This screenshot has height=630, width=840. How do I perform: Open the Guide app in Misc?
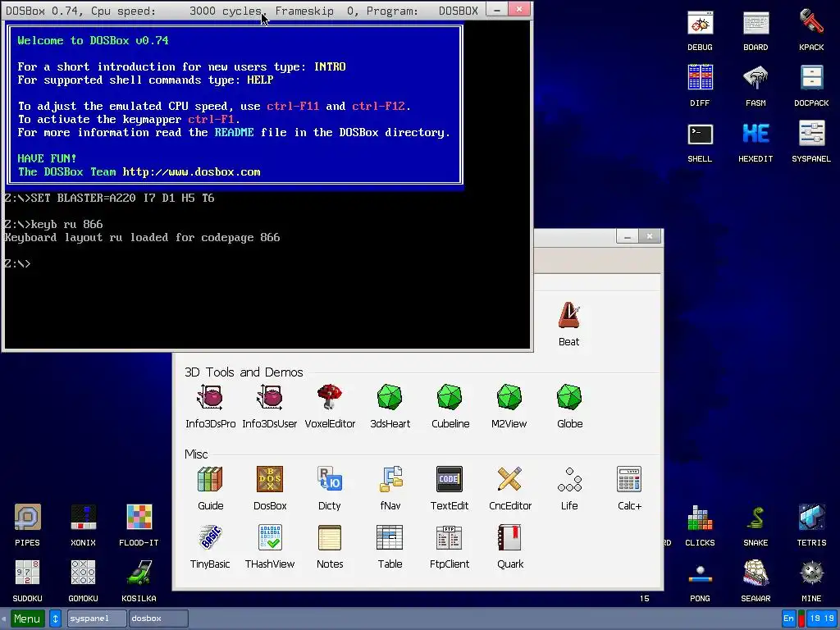(210, 488)
